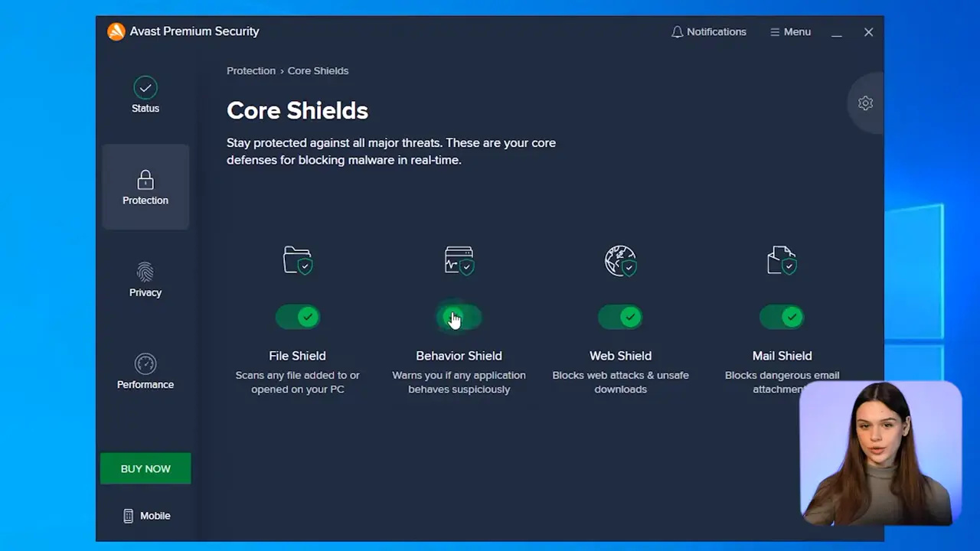The image size is (980, 551).
Task: Go back via Protection breadcrumb link
Action: 251,70
